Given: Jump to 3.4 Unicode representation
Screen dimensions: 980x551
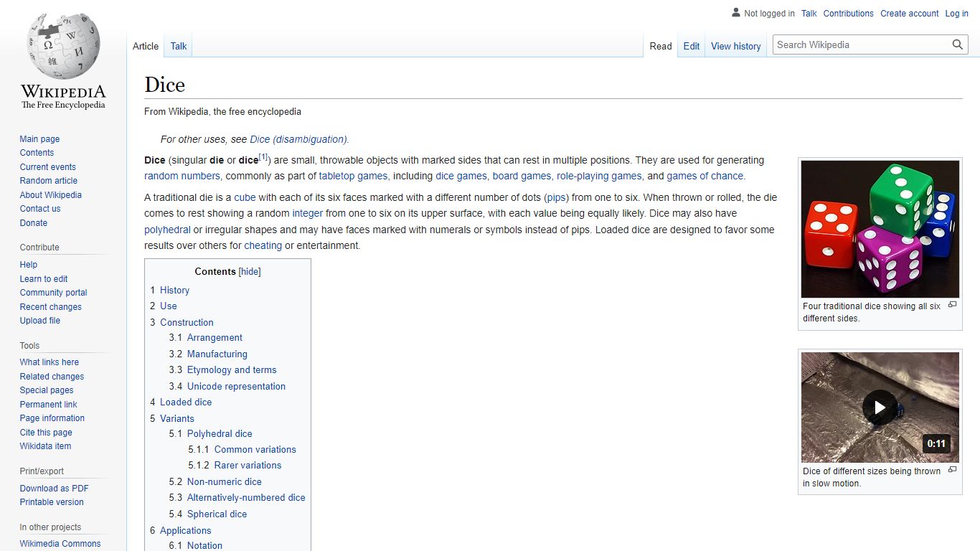Looking at the screenshot, I should 227,386.
